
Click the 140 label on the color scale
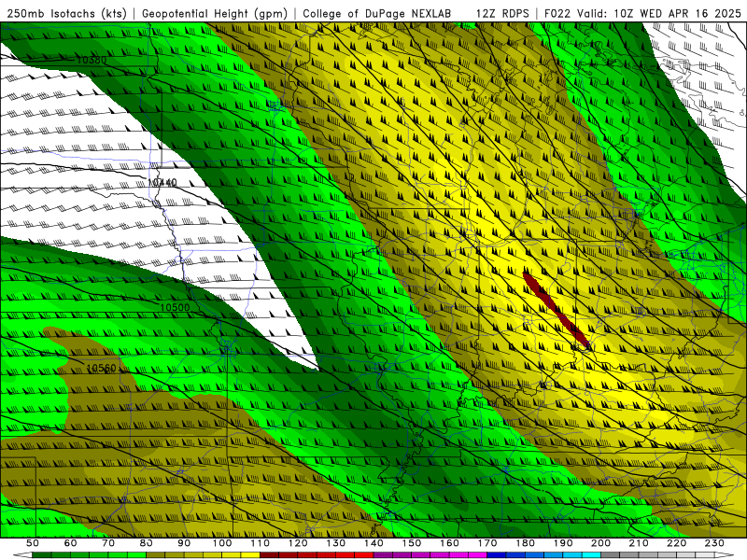pyautogui.click(x=373, y=543)
